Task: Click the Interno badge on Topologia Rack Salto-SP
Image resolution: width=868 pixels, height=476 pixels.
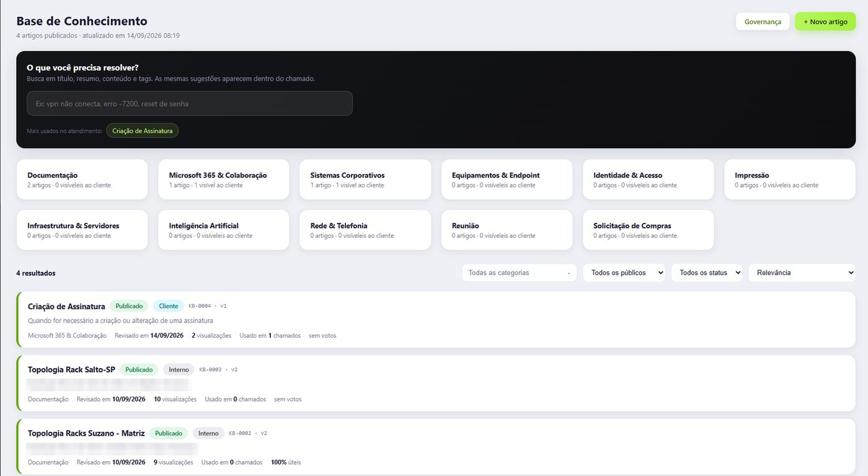Action: pyautogui.click(x=179, y=369)
